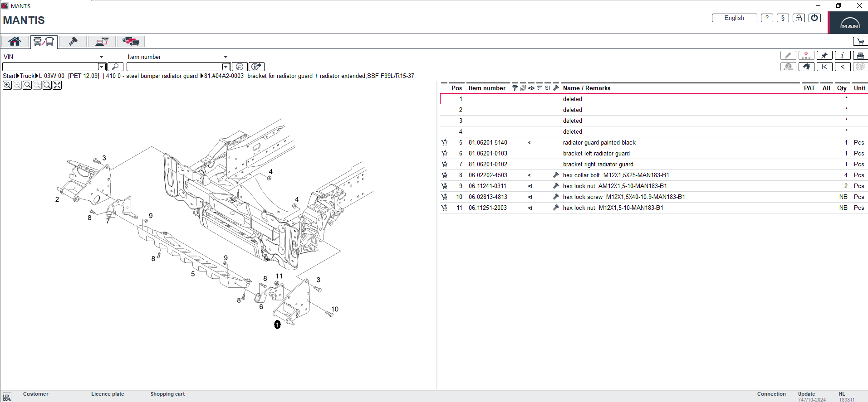Click the Shopping cart status bar entry
The width and height of the screenshot is (868, 402).
point(167,394)
